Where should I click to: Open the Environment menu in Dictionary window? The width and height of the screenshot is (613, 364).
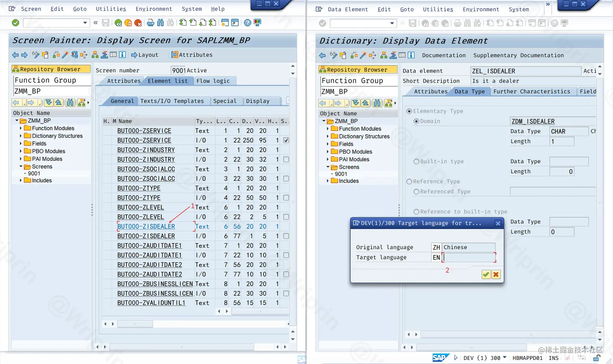pos(481,9)
